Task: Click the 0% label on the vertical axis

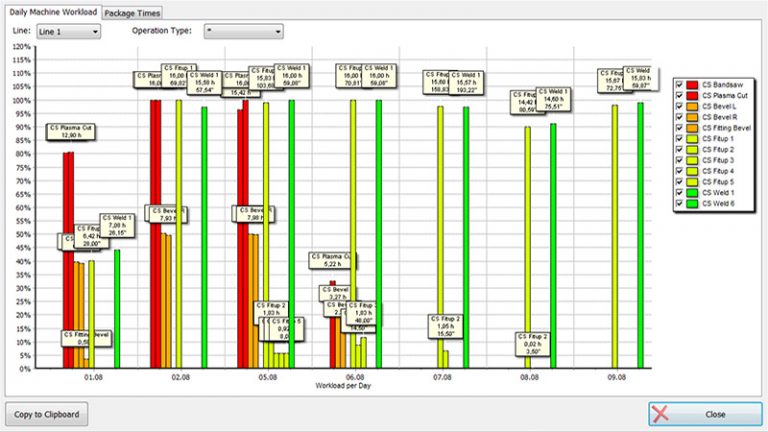Action: (25, 369)
